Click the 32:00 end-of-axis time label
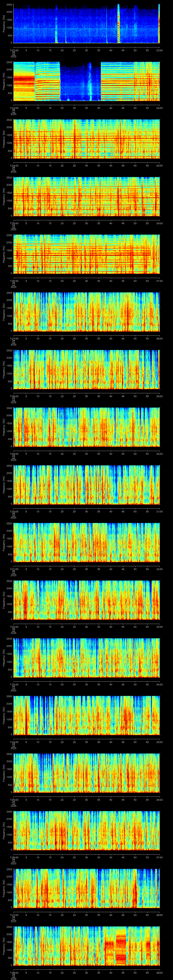173x980 pixels. [159, 569]
